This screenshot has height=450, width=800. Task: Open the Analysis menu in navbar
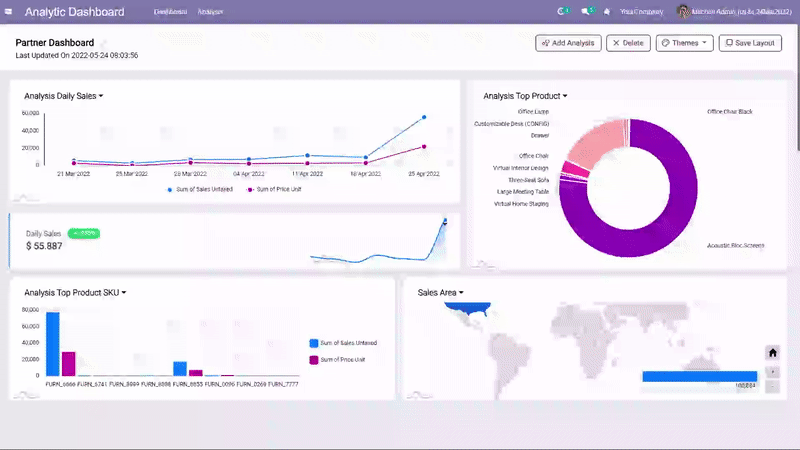pyautogui.click(x=210, y=12)
